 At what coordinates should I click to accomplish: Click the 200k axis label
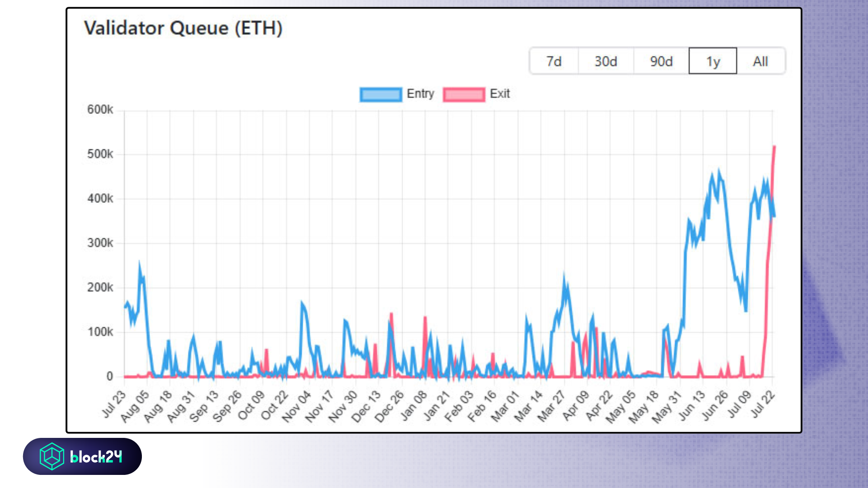click(x=100, y=288)
